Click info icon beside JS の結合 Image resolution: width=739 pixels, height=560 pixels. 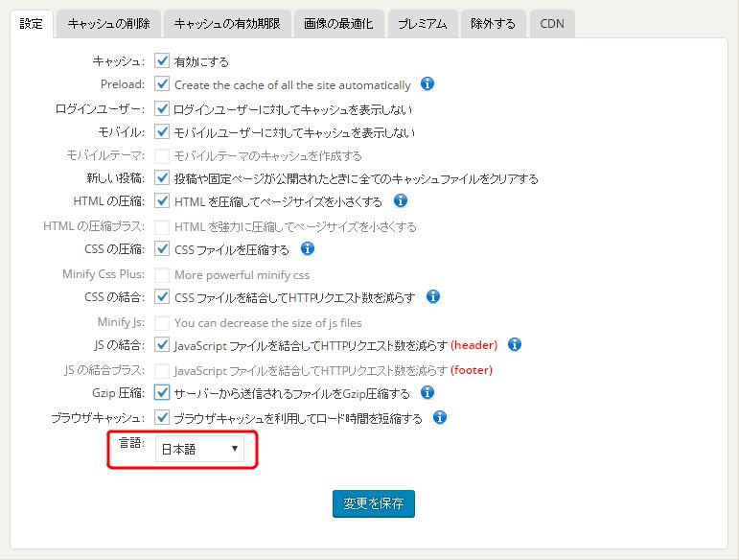(514, 344)
